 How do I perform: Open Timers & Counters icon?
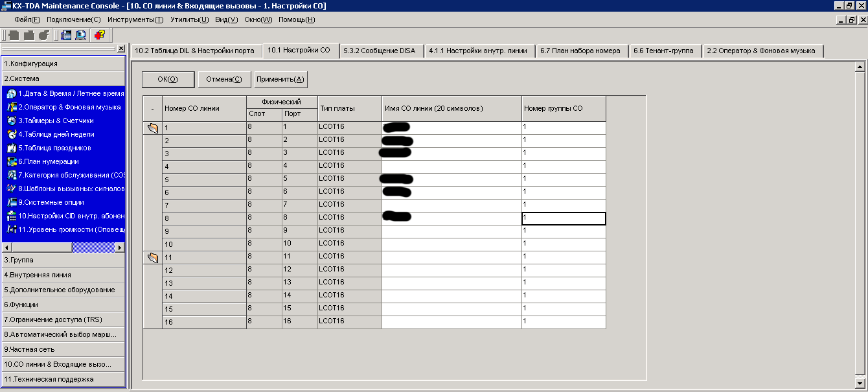11,121
